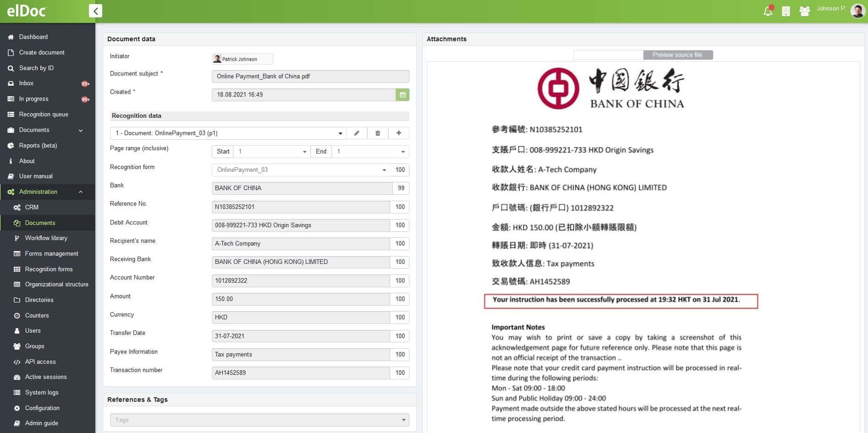Click the Amount field showing 150.00
Viewport: 868px width, 433px height.
coord(301,299)
